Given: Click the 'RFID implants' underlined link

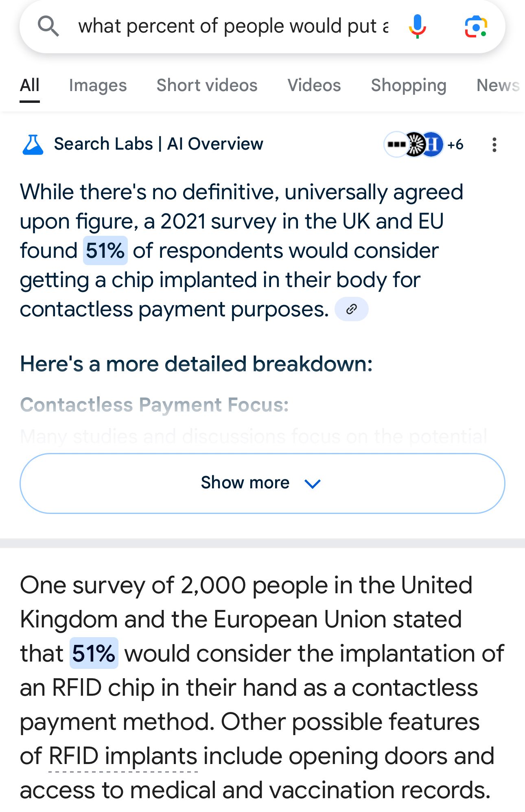Looking at the screenshot, I should tap(122, 756).
